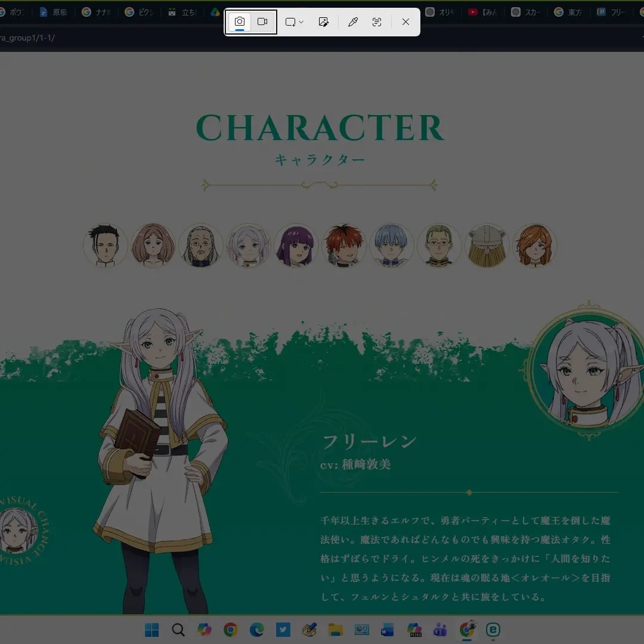644x644 pixels.
Task: Select the elderly gray-haired man portrait
Action: 201,246
